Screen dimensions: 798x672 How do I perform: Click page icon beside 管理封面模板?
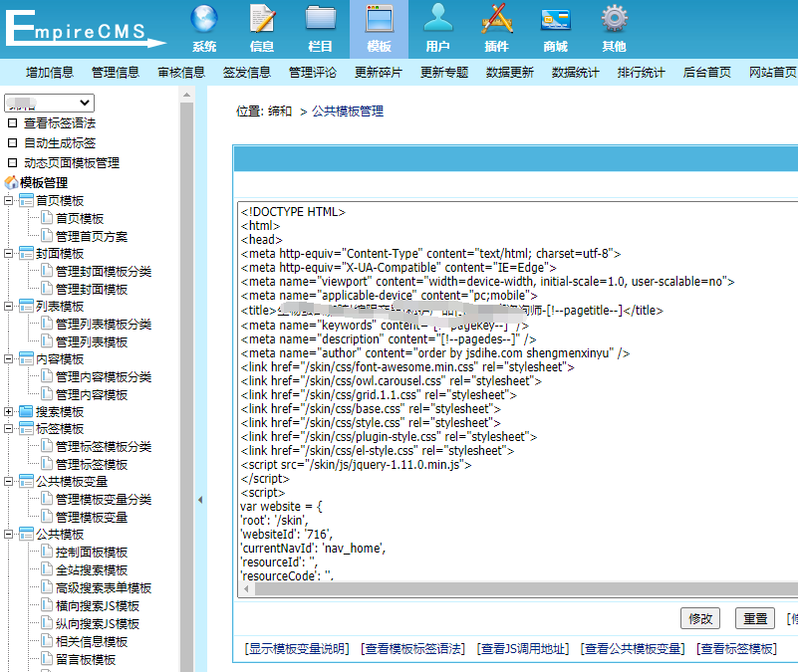point(47,289)
